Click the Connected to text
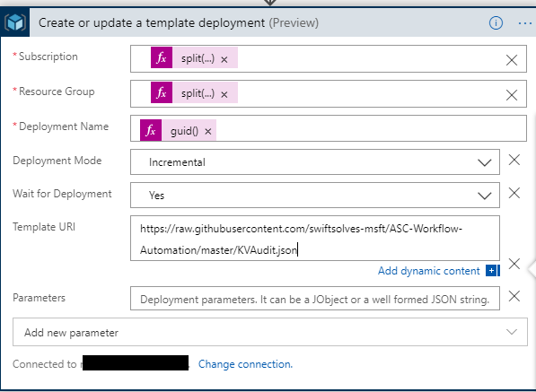The width and height of the screenshot is (536, 392). click(x=44, y=364)
